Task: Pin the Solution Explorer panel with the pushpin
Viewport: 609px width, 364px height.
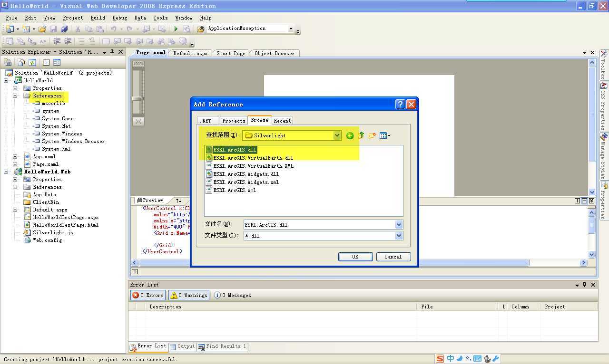Action: click(x=112, y=52)
